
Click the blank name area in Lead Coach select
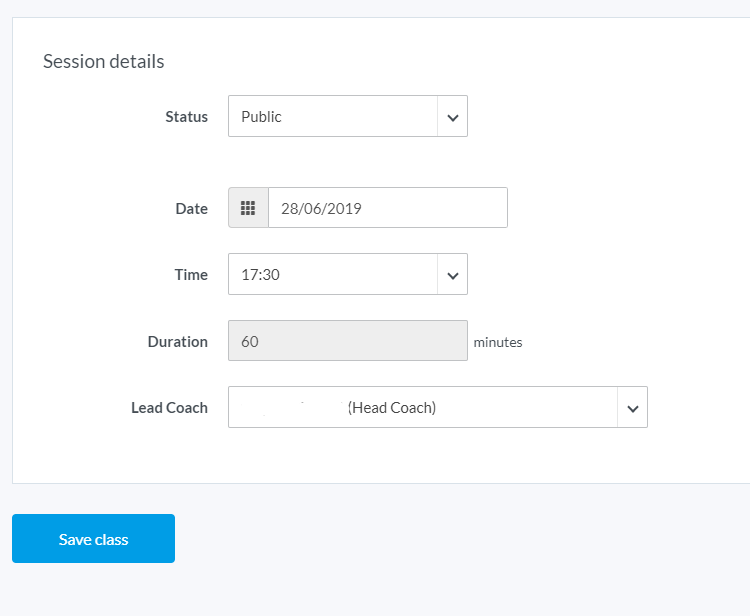point(290,408)
